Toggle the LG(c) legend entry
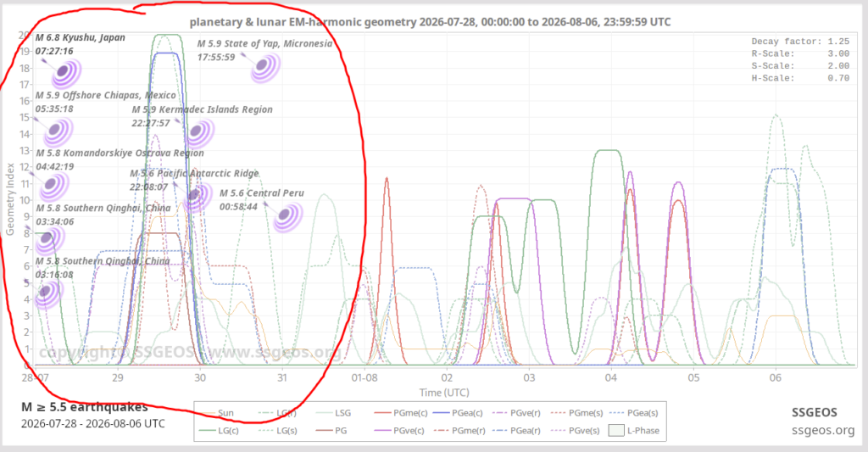The height and width of the screenshot is (452, 868). click(x=220, y=431)
